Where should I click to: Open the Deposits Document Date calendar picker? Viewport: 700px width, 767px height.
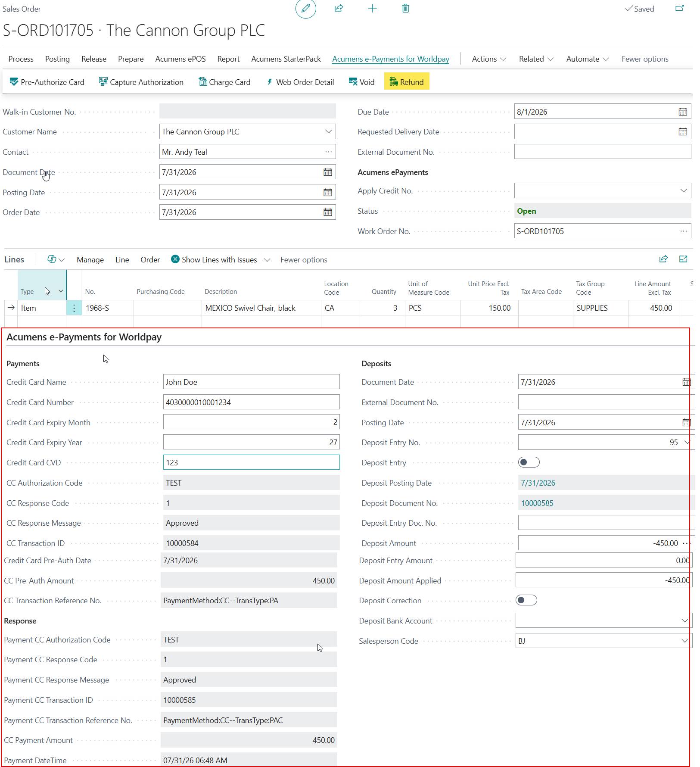click(x=687, y=382)
